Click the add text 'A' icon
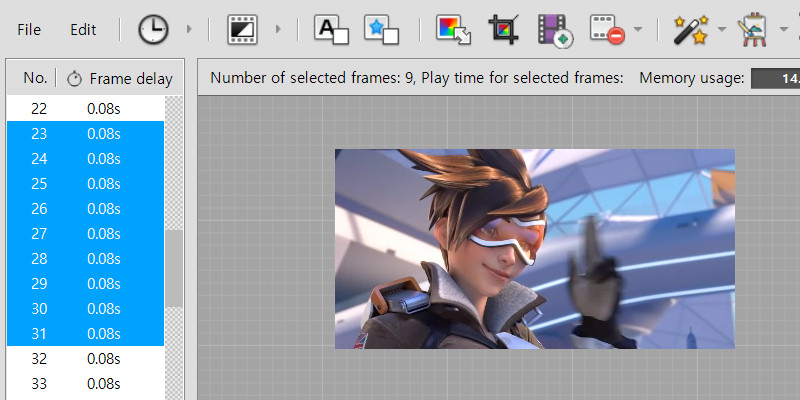Screen dimensions: 800x400 (331, 30)
